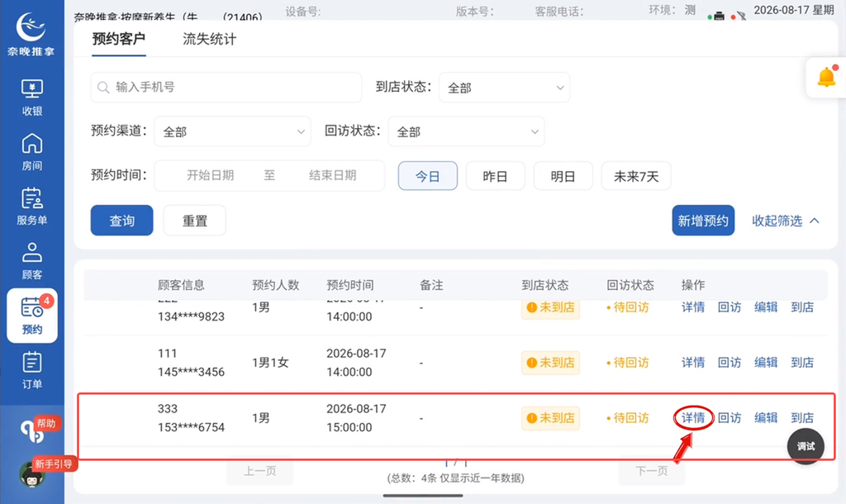Click 到店 for 134****9823 row
The image size is (846, 504).
click(x=802, y=307)
